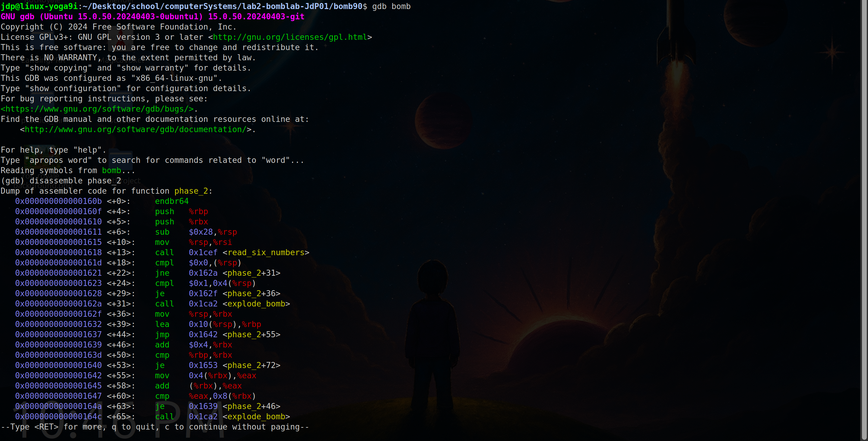Image resolution: width=868 pixels, height=441 pixels.
Task: Click the prompt 'jdp@linux-yoga9i' username text
Action: [x=39, y=6]
